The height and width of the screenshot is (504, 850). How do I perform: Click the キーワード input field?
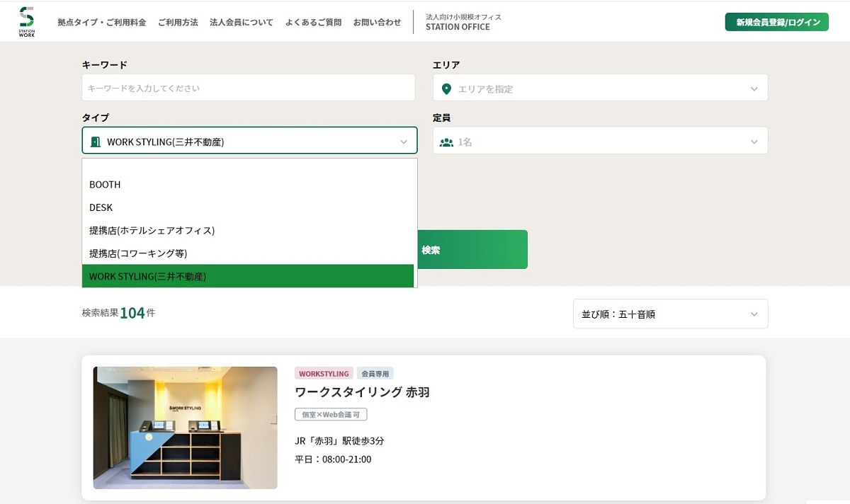(x=248, y=88)
